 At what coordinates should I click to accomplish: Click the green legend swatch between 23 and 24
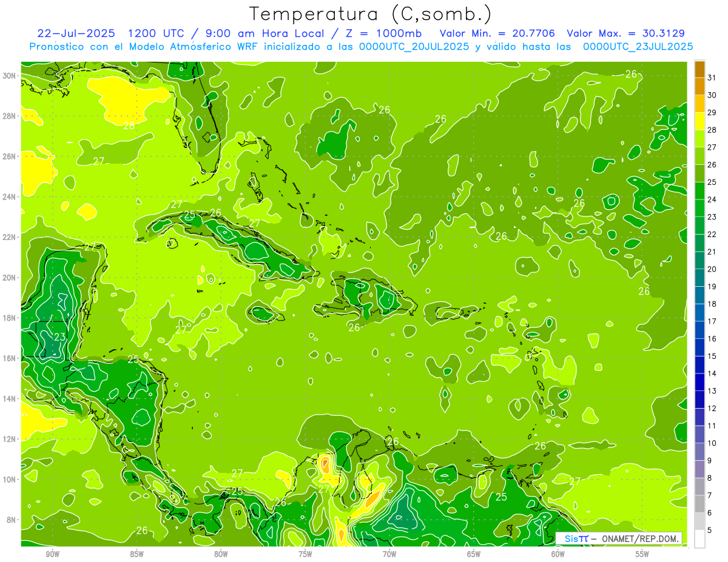699,209
